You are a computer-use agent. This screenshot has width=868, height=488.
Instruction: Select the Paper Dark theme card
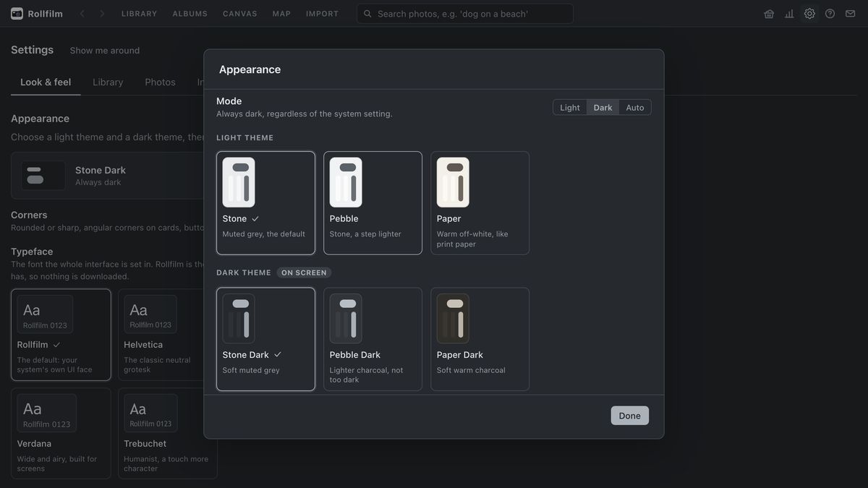coord(480,339)
